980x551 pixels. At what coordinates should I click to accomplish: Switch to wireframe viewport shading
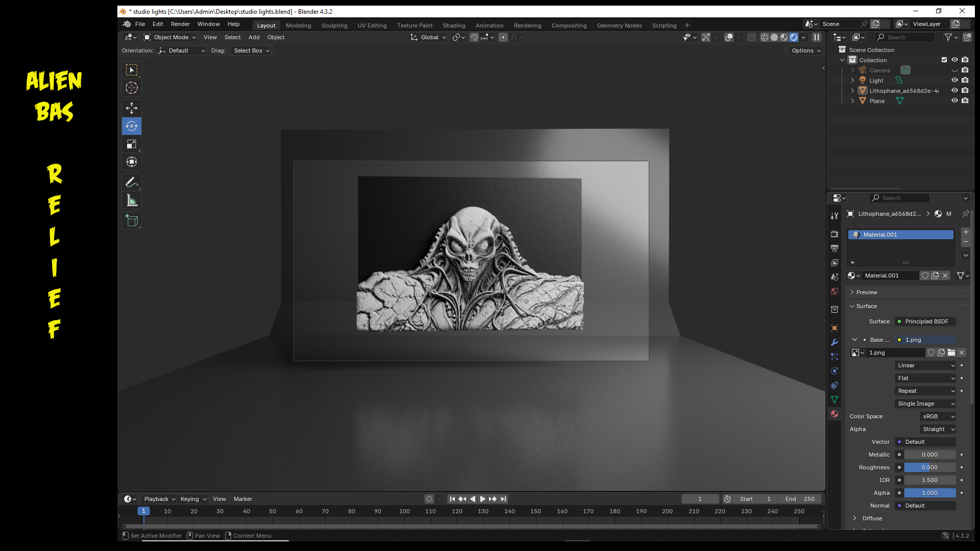coord(765,37)
